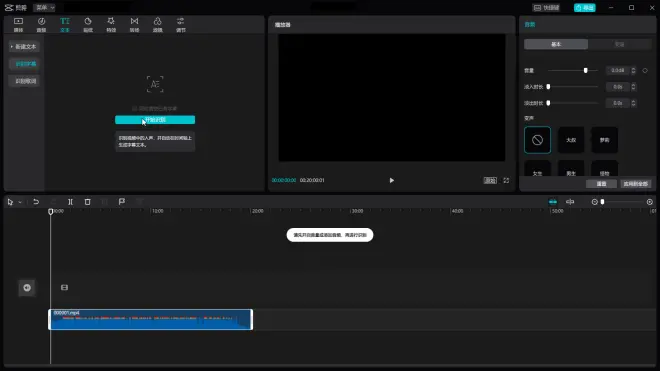Click the fade-in duration stepper arrows

point(633,87)
